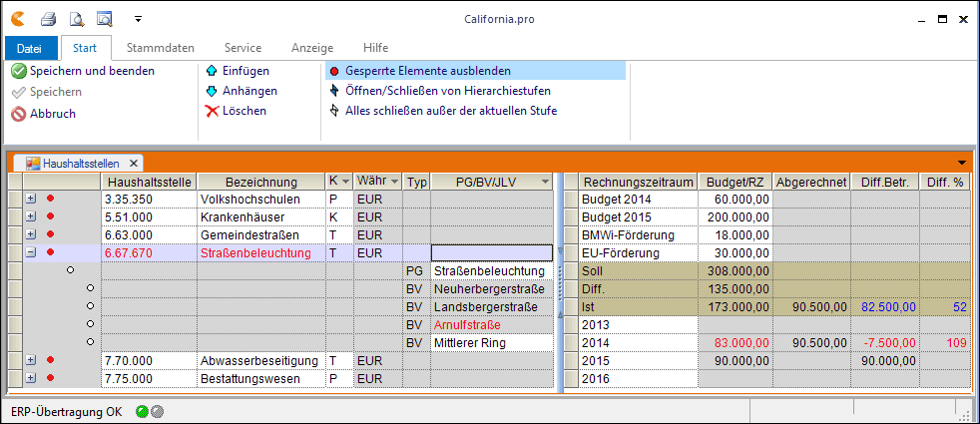Open the panel dropdown arrow at tab bar right
Screen dimensions: 980x424
click(961, 163)
